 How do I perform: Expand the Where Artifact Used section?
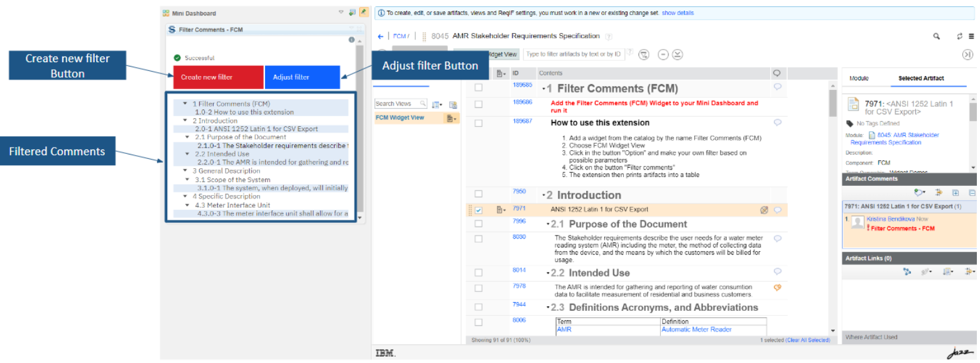[910, 337]
